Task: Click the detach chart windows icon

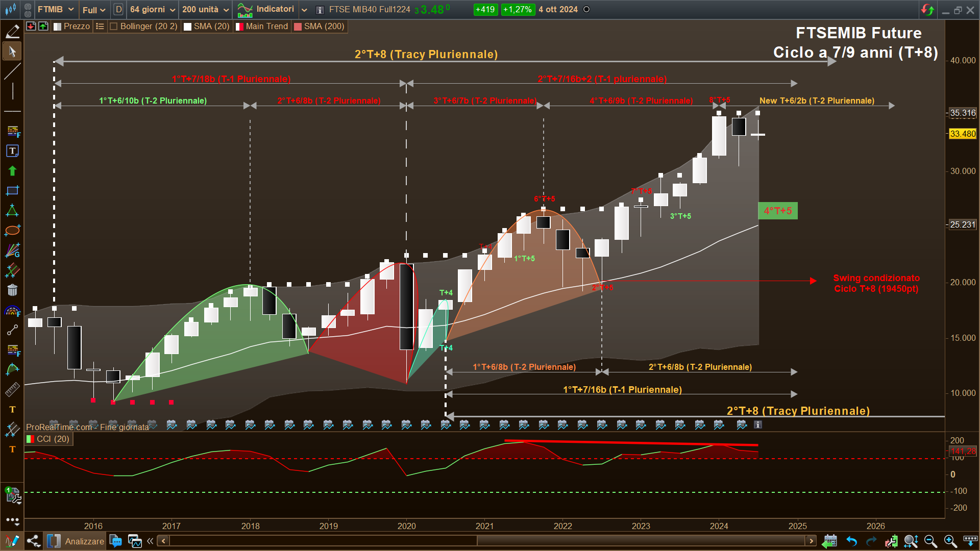Action: [x=135, y=541]
